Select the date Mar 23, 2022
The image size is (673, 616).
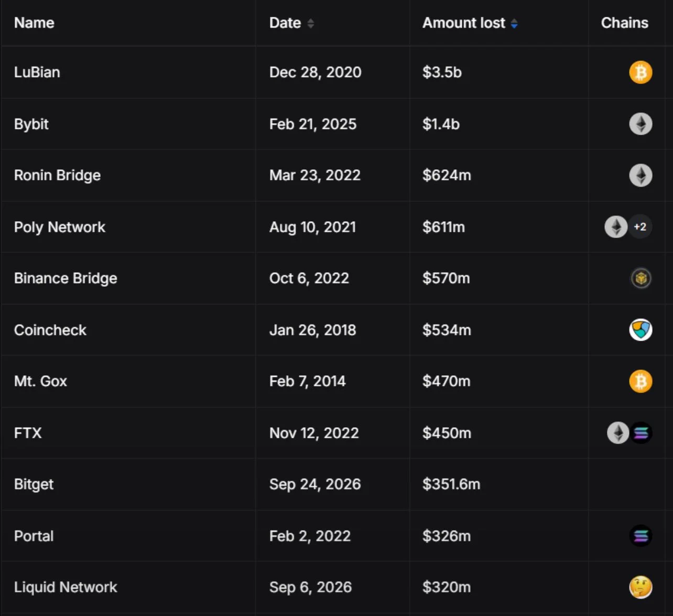point(315,175)
